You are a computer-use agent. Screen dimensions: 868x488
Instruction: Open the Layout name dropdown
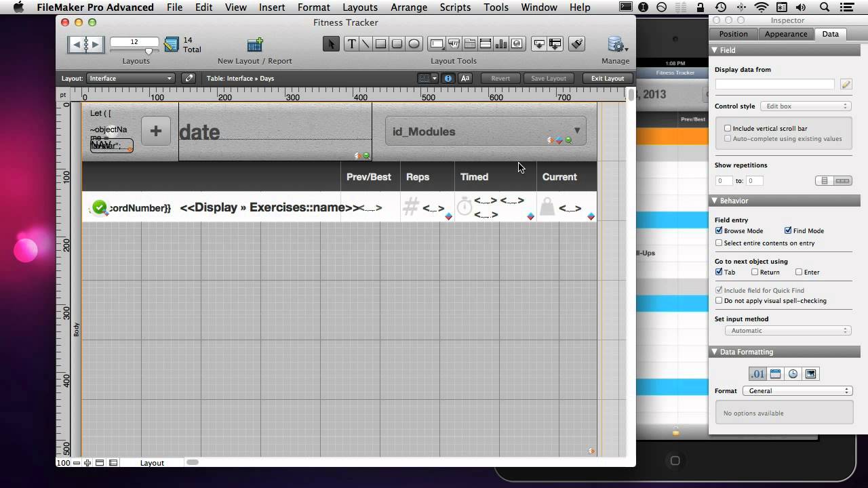pos(131,78)
